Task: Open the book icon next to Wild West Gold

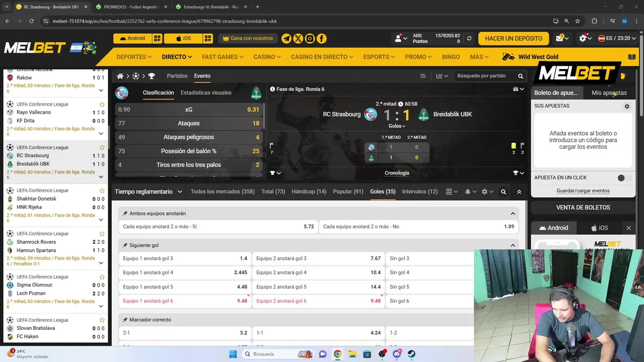Action: [632, 57]
